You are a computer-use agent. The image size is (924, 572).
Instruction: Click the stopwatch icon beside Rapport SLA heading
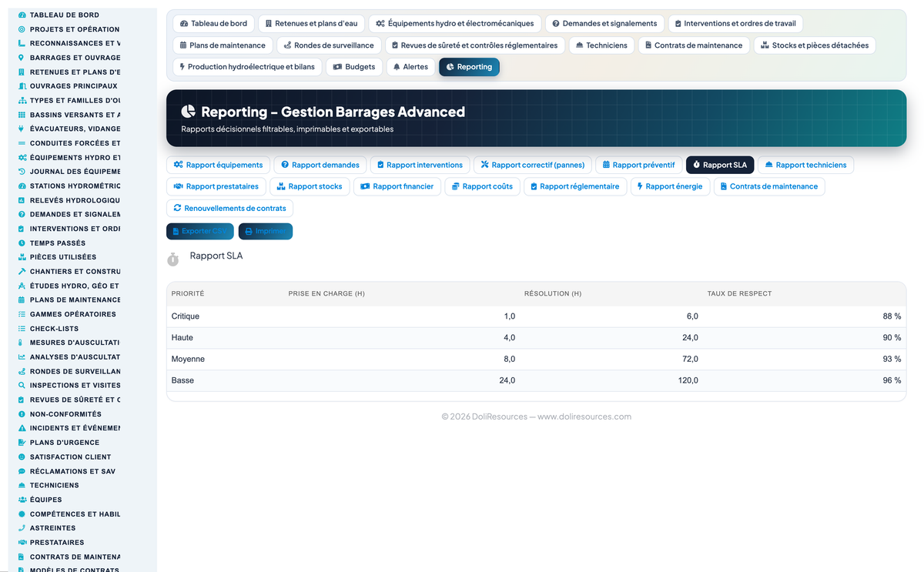pyautogui.click(x=173, y=259)
